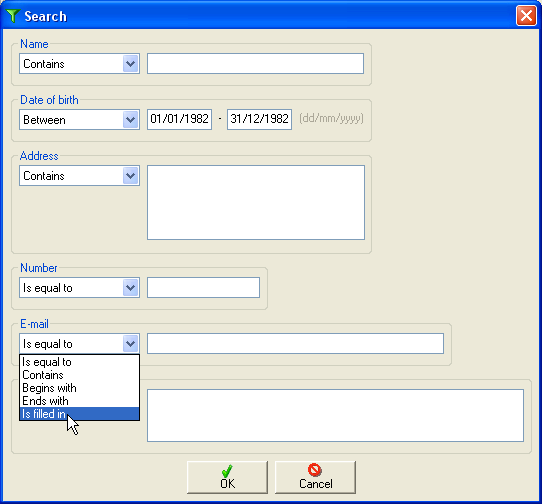Click the green filter icon in title bar
This screenshot has height=504, width=542.
(13, 16)
